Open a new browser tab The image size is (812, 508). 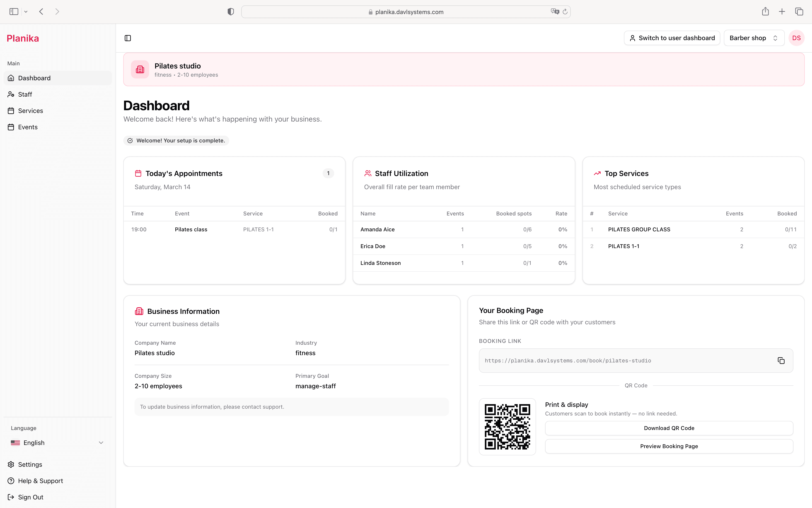(x=782, y=12)
